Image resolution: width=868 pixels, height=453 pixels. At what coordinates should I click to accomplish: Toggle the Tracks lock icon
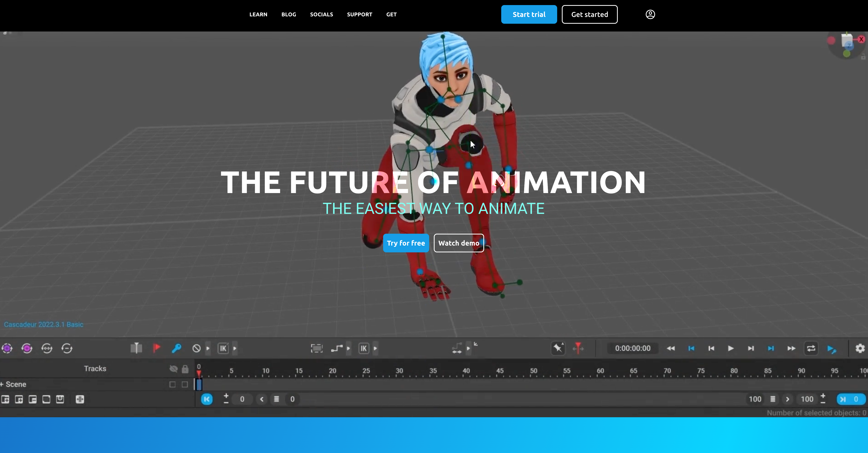pos(185,369)
